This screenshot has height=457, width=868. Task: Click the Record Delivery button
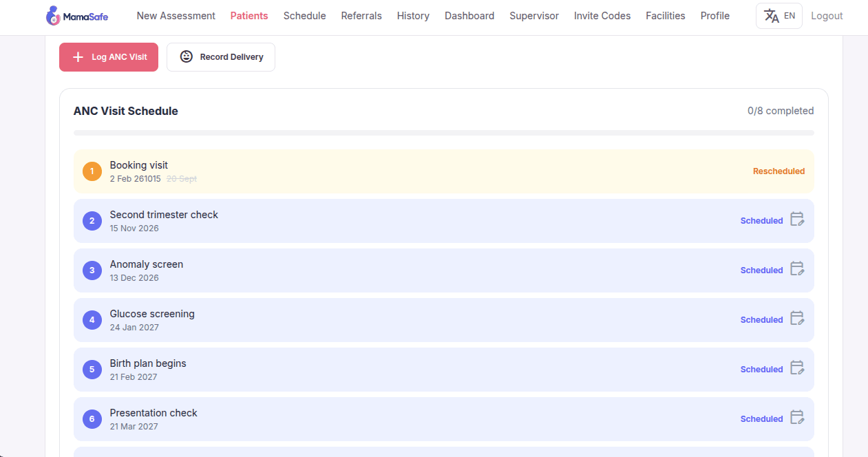(x=221, y=57)
